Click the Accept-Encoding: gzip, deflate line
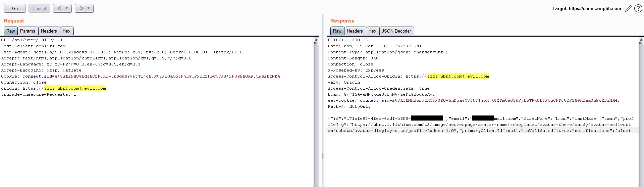This screenshot has width=644, height=187. click(41, 70)
